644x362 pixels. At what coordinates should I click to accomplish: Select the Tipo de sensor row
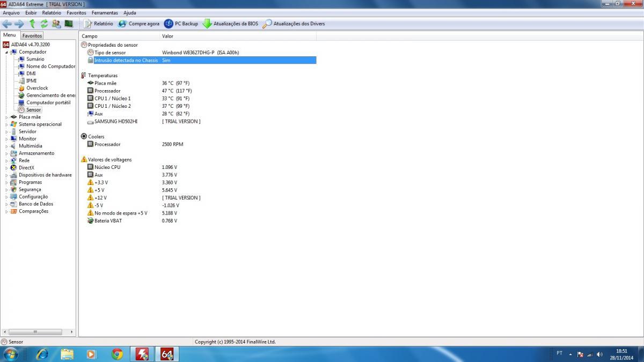point(198,53)
